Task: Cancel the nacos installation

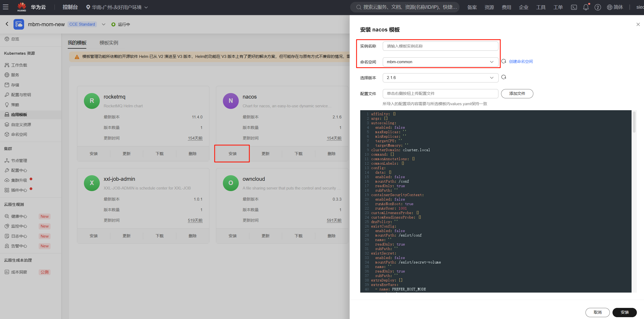Action: [597, 312]
